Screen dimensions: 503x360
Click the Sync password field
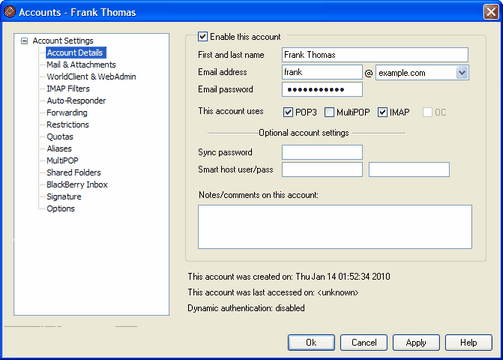tap(322, 152)
